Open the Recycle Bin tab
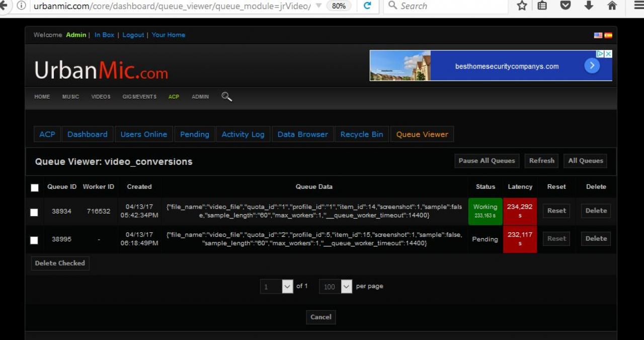Image resolution: width=644 pixels, height=340 pixels. 361,134
